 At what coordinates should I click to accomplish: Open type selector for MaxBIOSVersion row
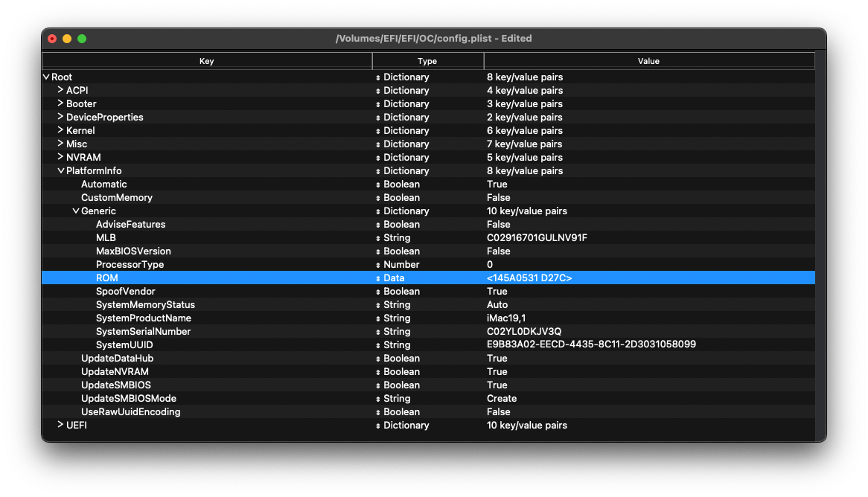[378, 251]
